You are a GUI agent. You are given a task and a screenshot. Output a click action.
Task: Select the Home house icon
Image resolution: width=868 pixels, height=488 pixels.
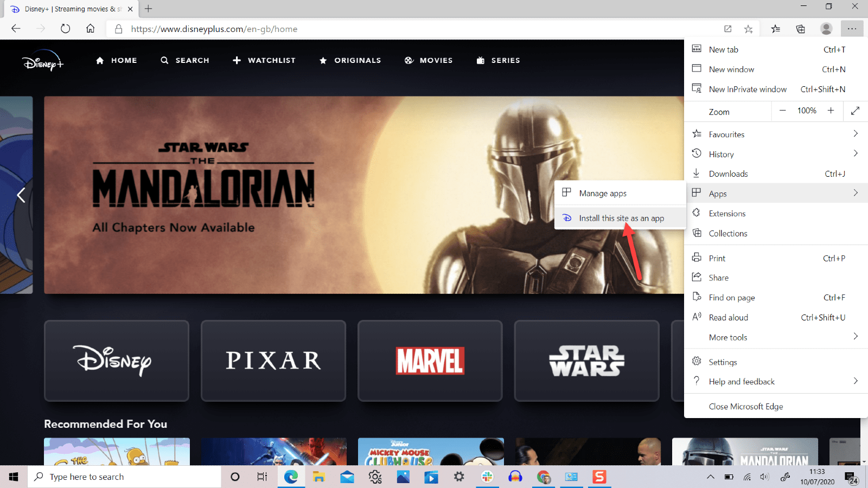(99, 60)
